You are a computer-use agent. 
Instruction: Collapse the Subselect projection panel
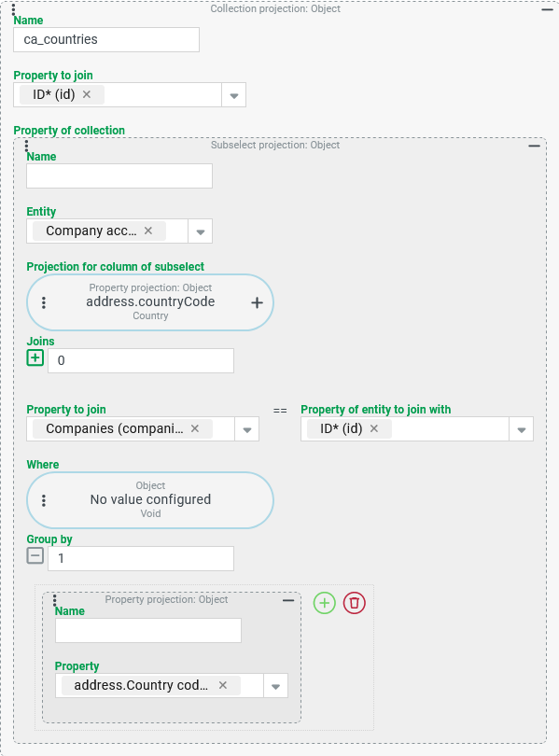[534, 145]
